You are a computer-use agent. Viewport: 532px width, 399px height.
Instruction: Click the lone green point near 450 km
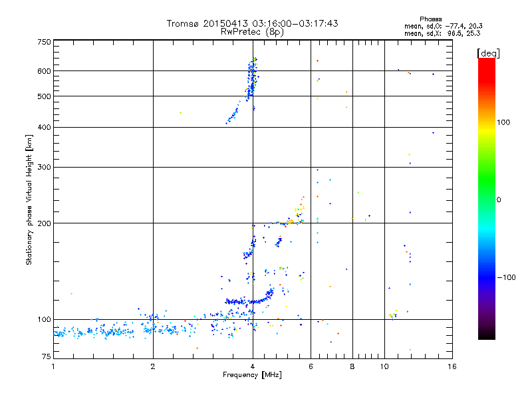tap(180, 112)
